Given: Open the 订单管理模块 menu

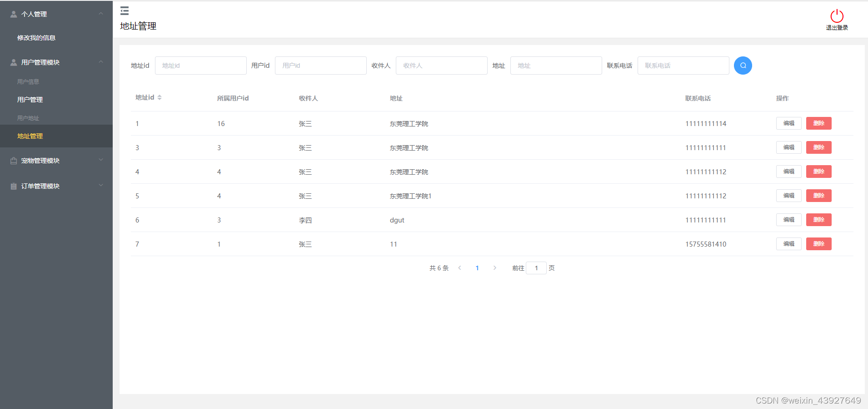Looking at the screenshot, I should (56, 186).
